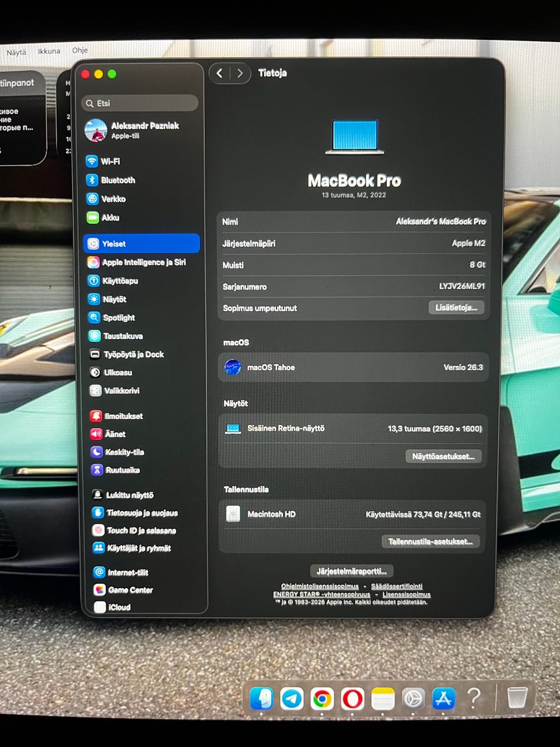Image resolution: width=560 pixels, height=747 pixels.
Task: Click the computer name Aleksandr's MacBook Pro
Action: click(440, 222)
